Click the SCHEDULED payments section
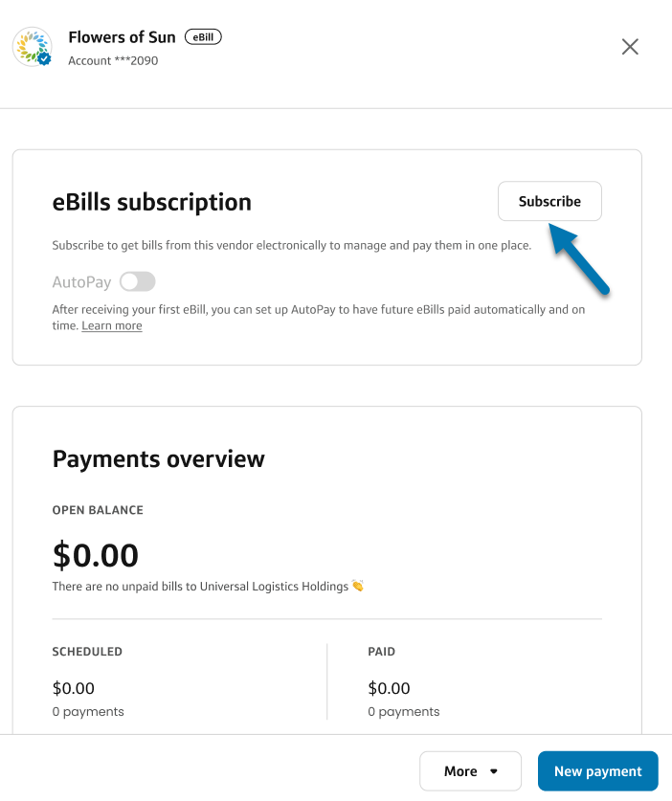The width and height of the screenshot is (672, 801). click(x=87, y=652)
